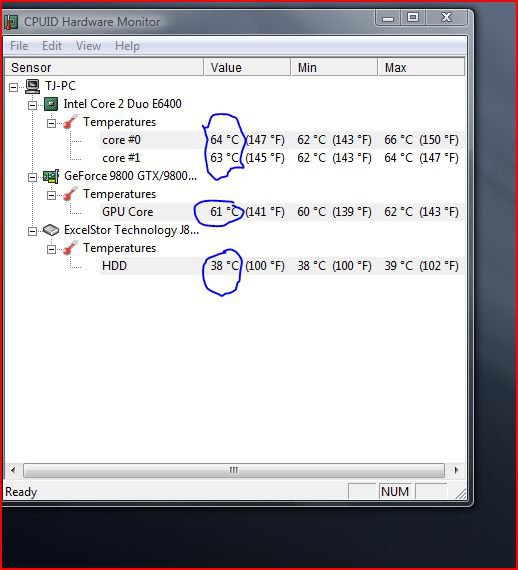Open the File menu
518x570 pixels.
[x=19, y=46]
